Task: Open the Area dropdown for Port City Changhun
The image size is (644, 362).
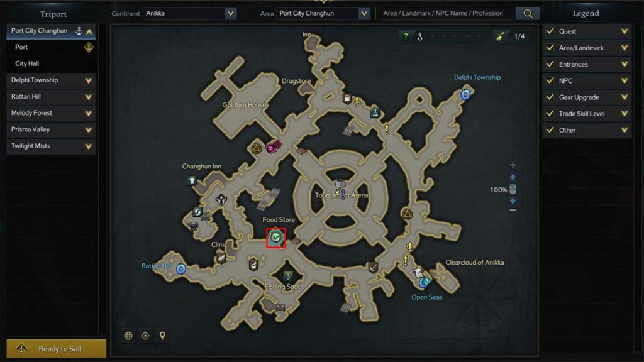Action: click(x=323, y=14)
